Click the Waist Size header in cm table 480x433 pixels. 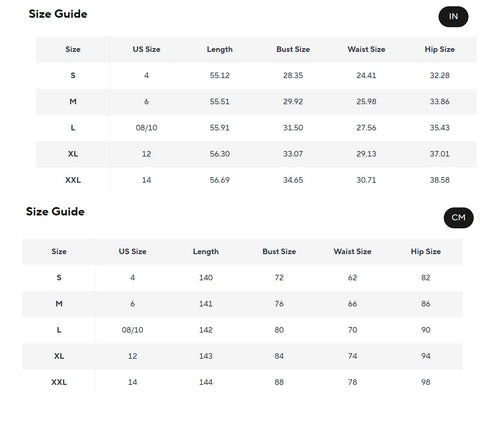pyautogui.click(x=352, y=251)
